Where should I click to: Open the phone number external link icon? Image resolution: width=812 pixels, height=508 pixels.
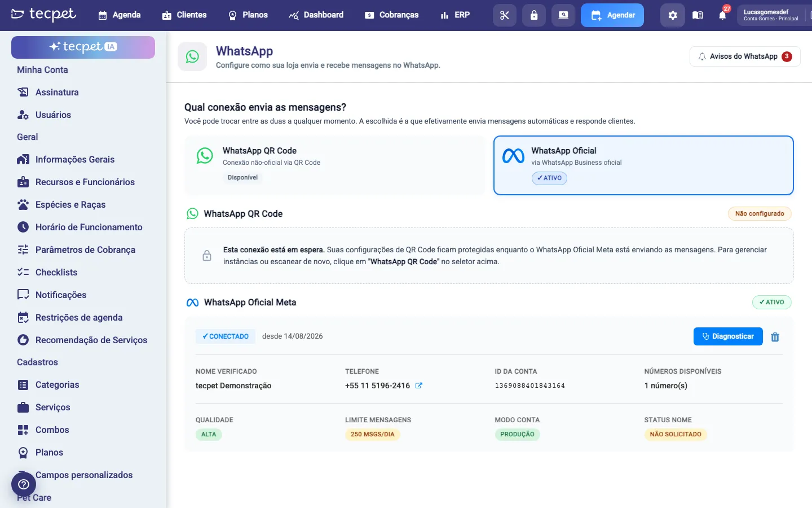click(x=419, y=386)
